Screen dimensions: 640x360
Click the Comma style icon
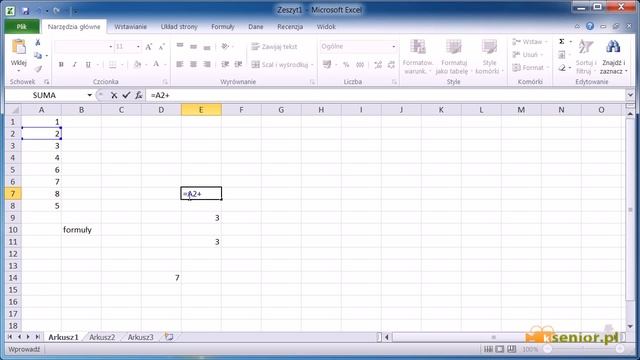[360, 64]
